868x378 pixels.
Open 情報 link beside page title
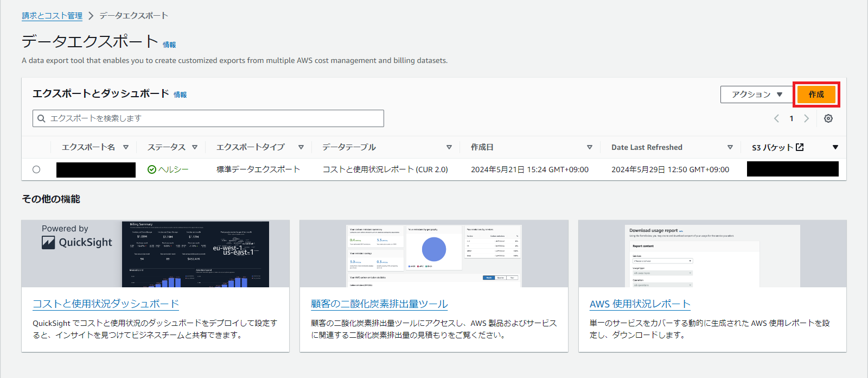[x=169, y=45]
